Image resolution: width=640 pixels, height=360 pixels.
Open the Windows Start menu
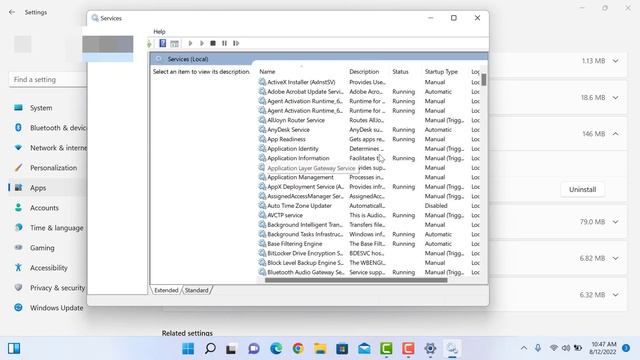click(188, 349)
